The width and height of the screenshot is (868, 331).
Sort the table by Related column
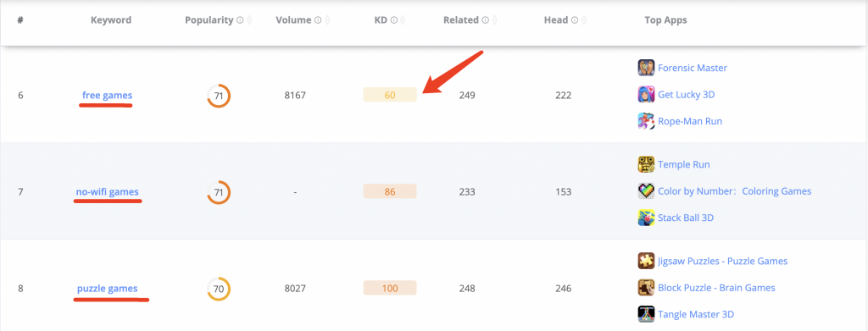point(494,20)
